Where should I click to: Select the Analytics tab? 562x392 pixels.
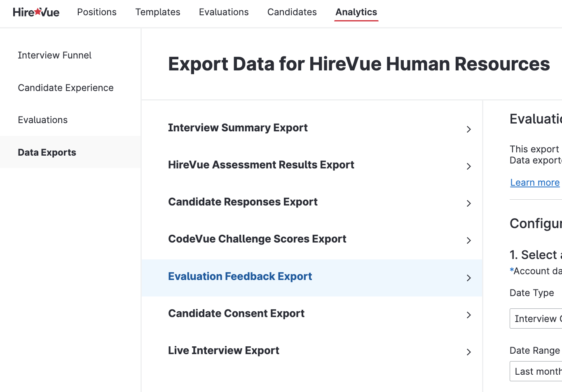pos(356,12)
